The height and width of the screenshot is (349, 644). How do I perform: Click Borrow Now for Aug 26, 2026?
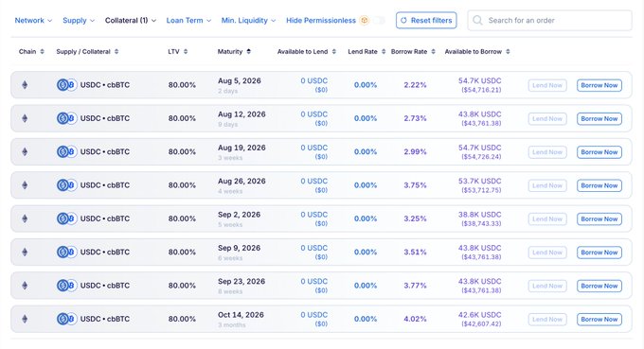[599, 185]
